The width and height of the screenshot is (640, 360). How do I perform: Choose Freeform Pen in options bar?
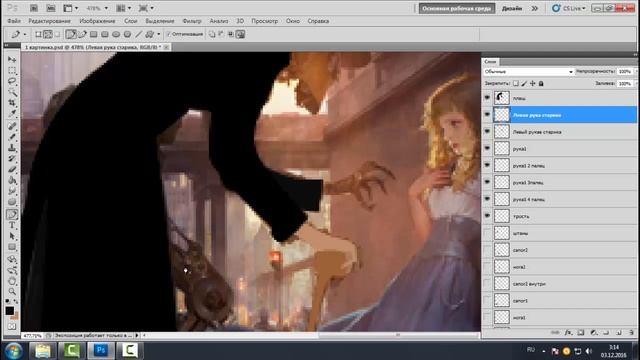[82, 34]
